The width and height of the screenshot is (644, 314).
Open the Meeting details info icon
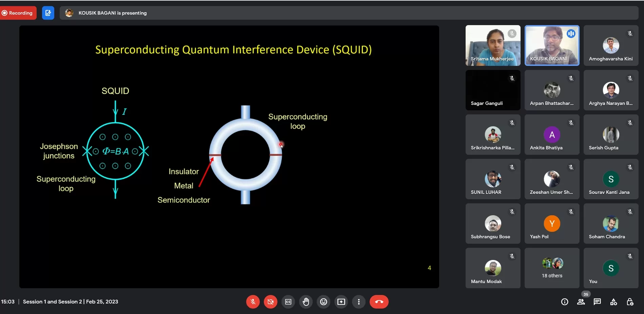pyautogui.click(x=565, y=302)
